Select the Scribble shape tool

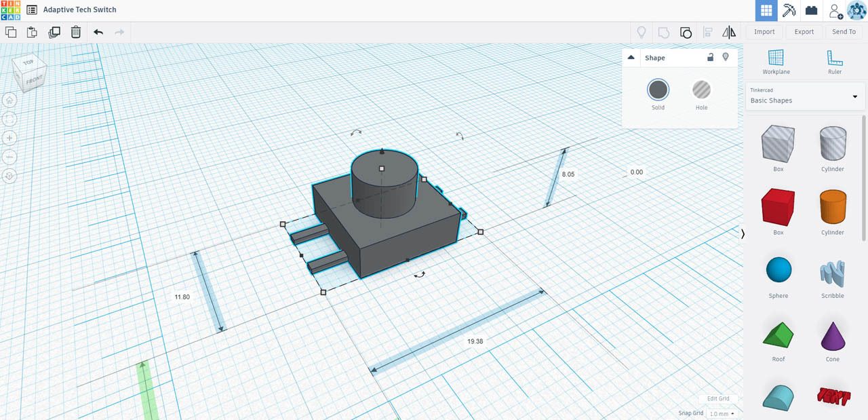pos(832,271)
